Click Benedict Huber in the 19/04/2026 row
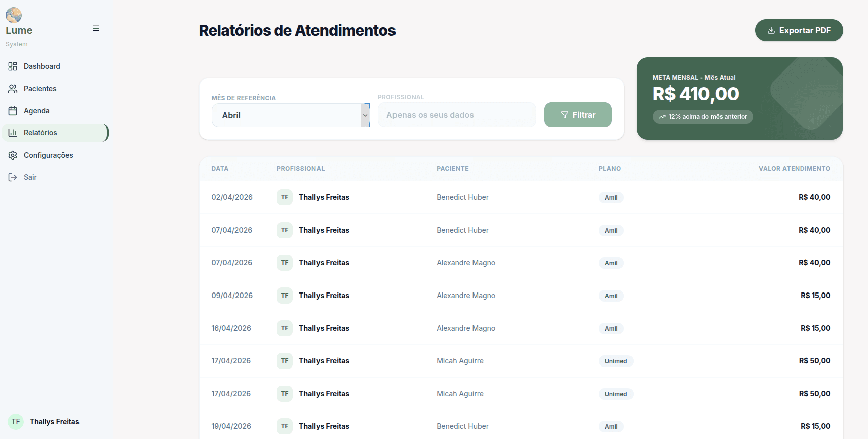Viewport: 868px width, 439px height. (462, 426)
